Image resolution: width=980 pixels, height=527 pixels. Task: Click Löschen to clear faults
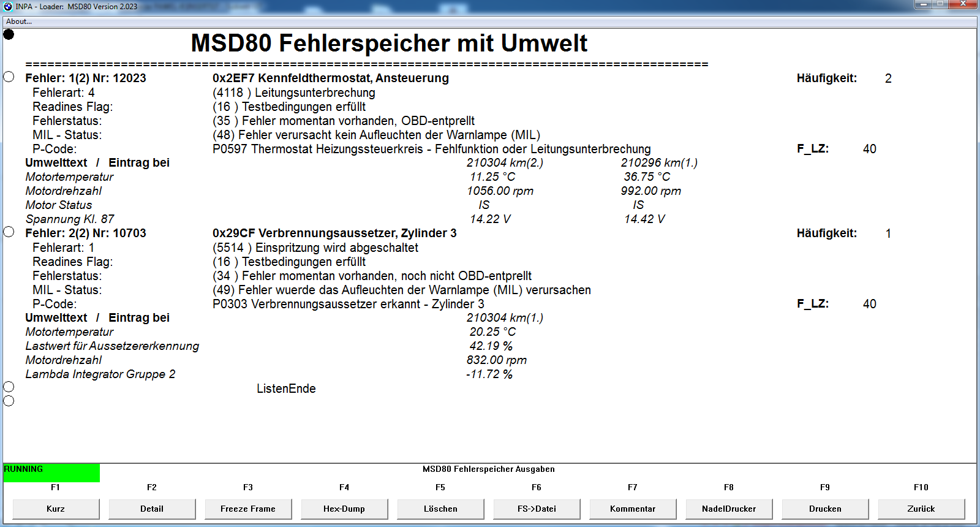tap(440, 509)
